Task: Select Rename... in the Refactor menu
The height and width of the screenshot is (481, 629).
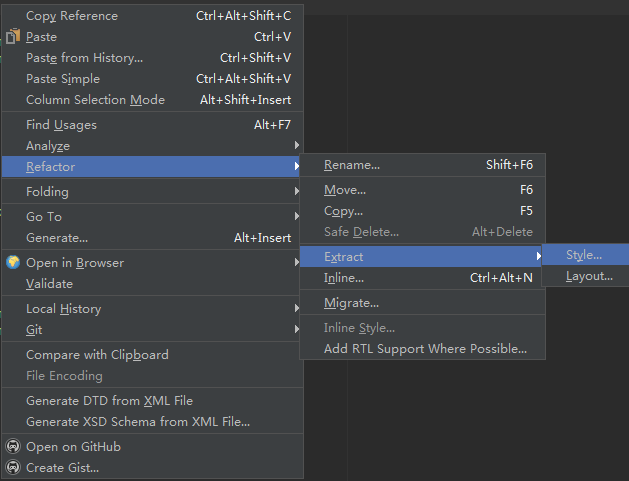Action: click(422, 165)
